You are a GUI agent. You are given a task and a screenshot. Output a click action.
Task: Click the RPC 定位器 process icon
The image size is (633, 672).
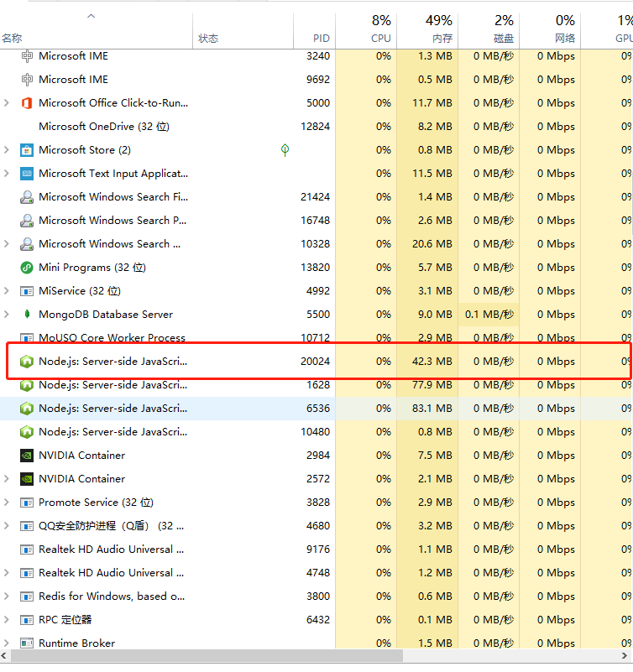click(27, 620)
